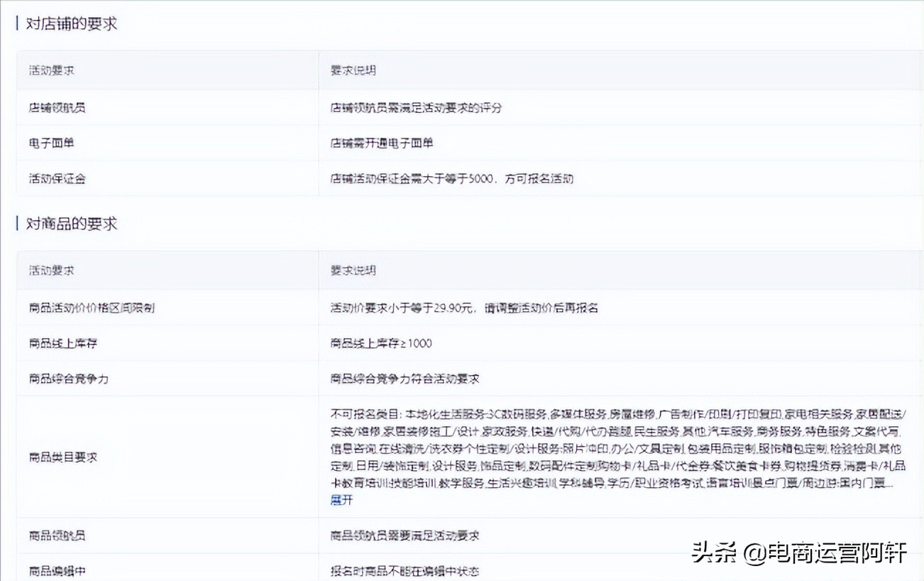Viewport: 924px width, 581px height.
Task: Select the 电子面单 row label
Action: 51,143
